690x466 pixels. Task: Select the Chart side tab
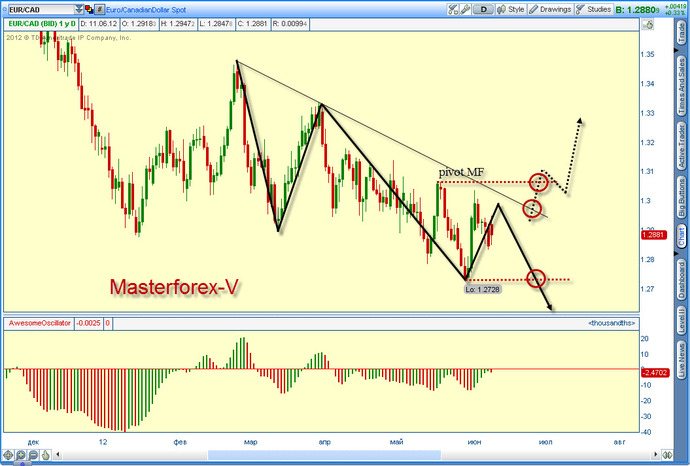[x=682, y=235]
